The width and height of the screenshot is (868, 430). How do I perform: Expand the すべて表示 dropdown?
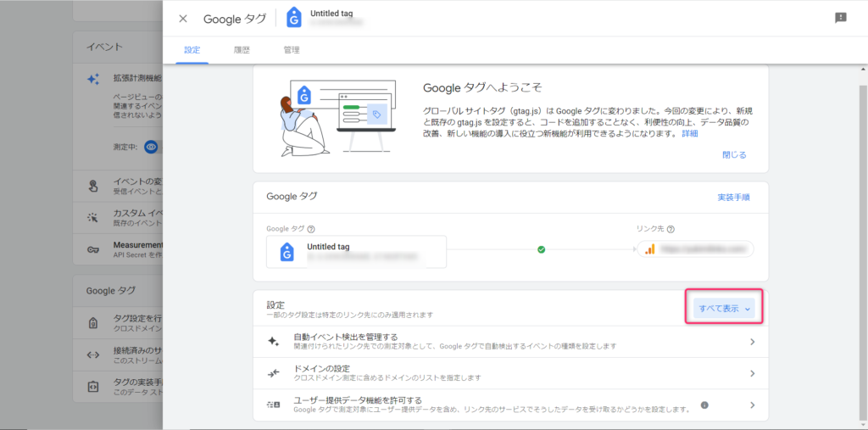click(x=724, y=309)
